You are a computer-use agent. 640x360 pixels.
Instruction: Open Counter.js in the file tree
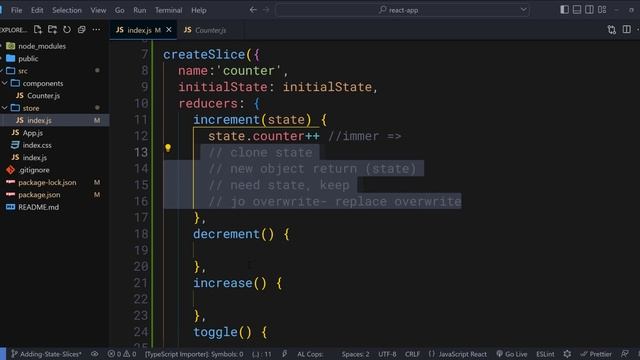pos(43,96)
